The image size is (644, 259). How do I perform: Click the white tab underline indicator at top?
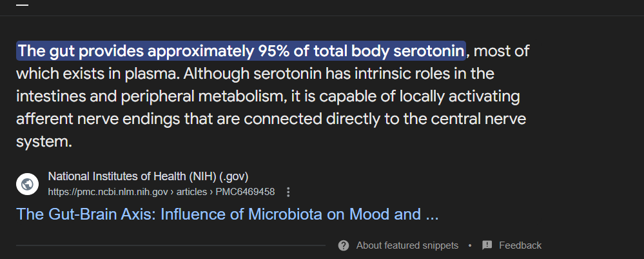point(22,5)
